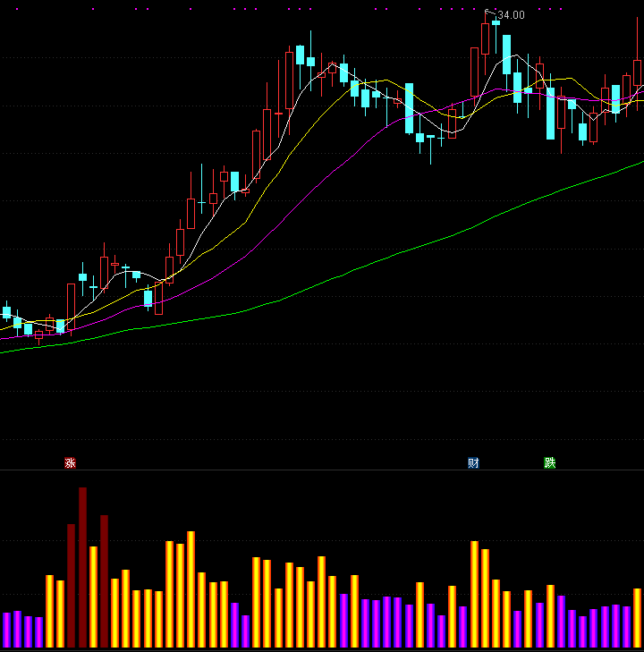Select the red candlestick peaking at 34.00
This screenshot has width=644, height=652.
click(485, 38)
